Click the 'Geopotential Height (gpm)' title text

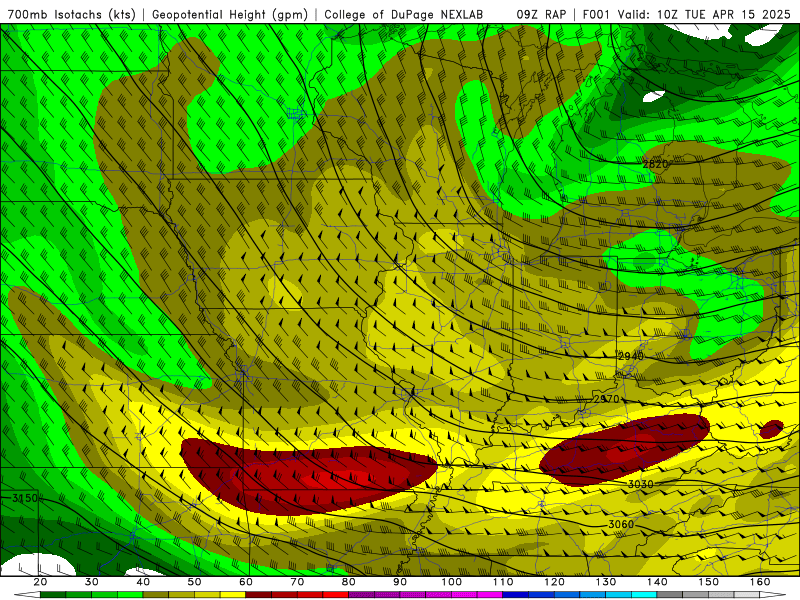point(230,14)
